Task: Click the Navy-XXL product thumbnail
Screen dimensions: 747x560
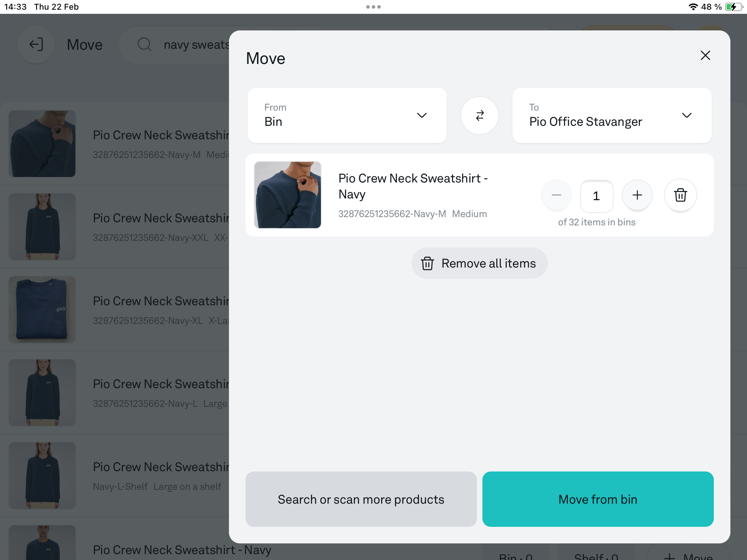Action: (42, 227)
